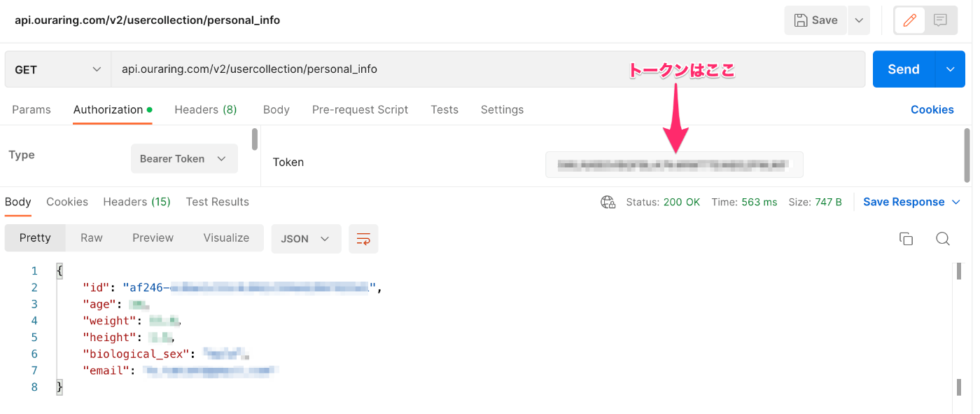View response Headers (15) tab
Screen dimensions: 980x414
[x=137, y=202]
